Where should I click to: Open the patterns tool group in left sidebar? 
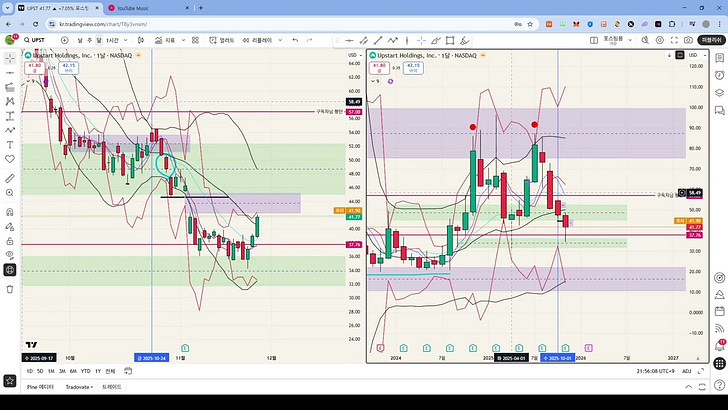coord(10,102)
